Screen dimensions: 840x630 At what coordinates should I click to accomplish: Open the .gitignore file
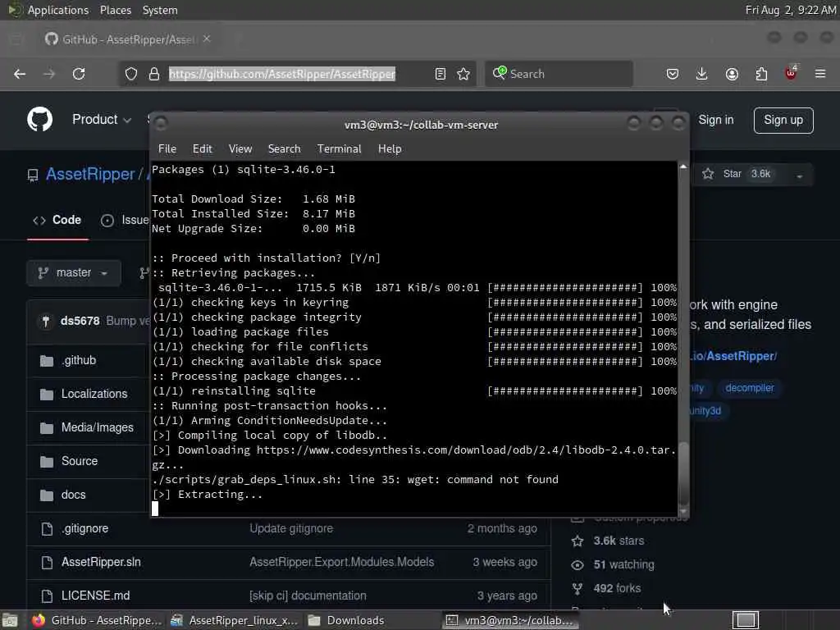[x=84, y=529]
